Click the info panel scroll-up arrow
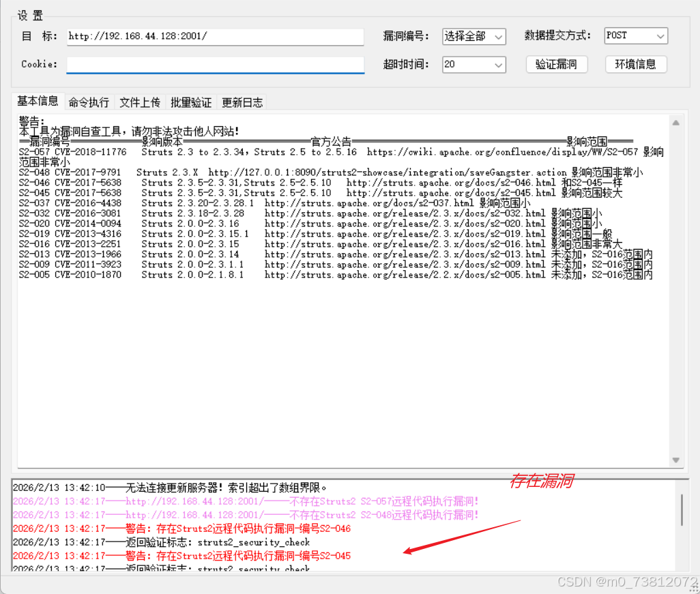This screenshot has height=594, width=700. pos(676,123)
